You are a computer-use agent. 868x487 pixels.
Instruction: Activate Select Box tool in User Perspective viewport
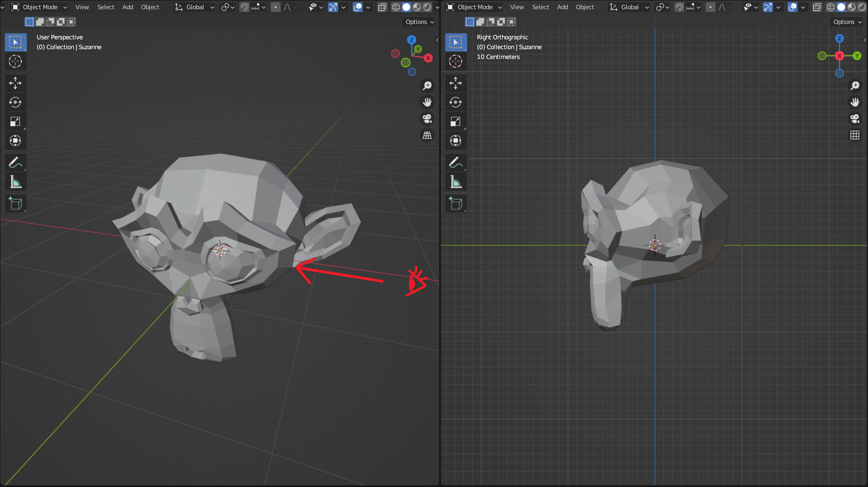click(15, 42)
